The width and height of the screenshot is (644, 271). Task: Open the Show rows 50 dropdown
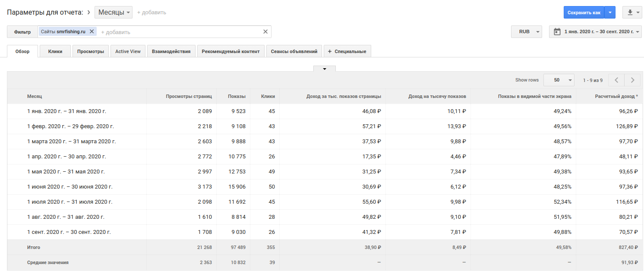(559, 80)
